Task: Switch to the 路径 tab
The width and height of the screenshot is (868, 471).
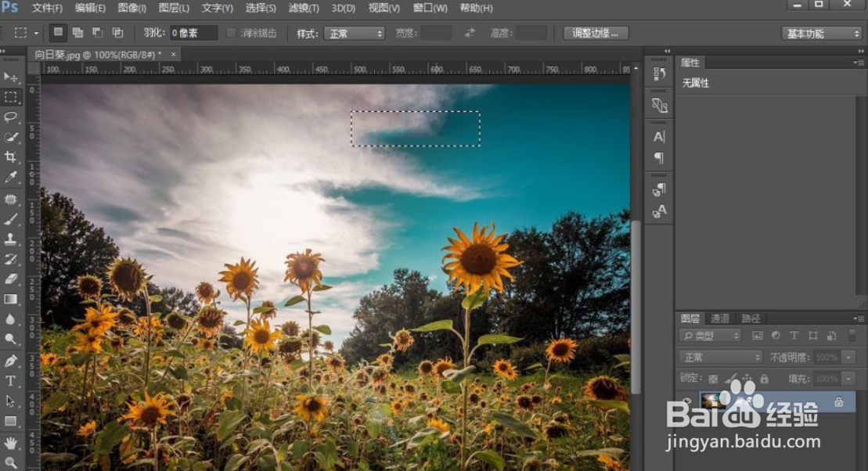Action: click(750, 318)
